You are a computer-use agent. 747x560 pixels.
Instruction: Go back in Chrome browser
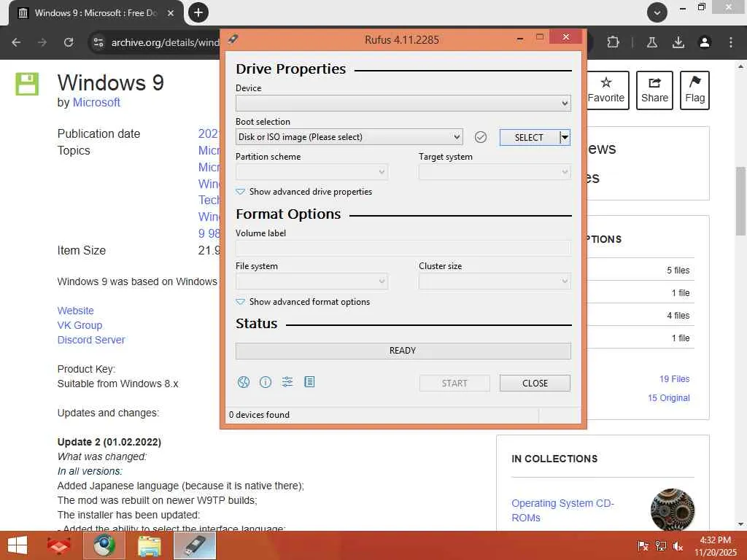pyautogui.click(x=16, y=42)
